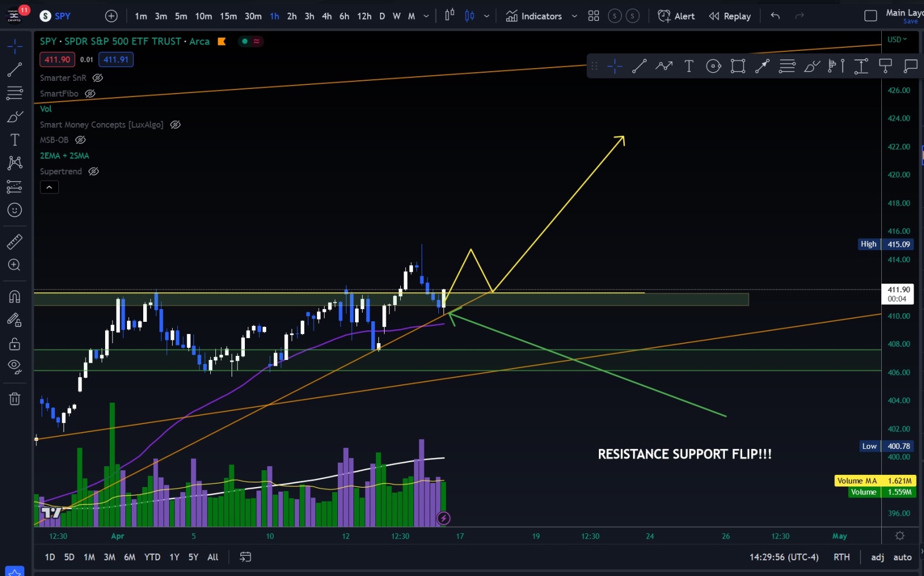Image resolution: width=924 pixels, height=576 pixels.
Task: Expand the chart style dropdown arrow
Action: [487, 16]
